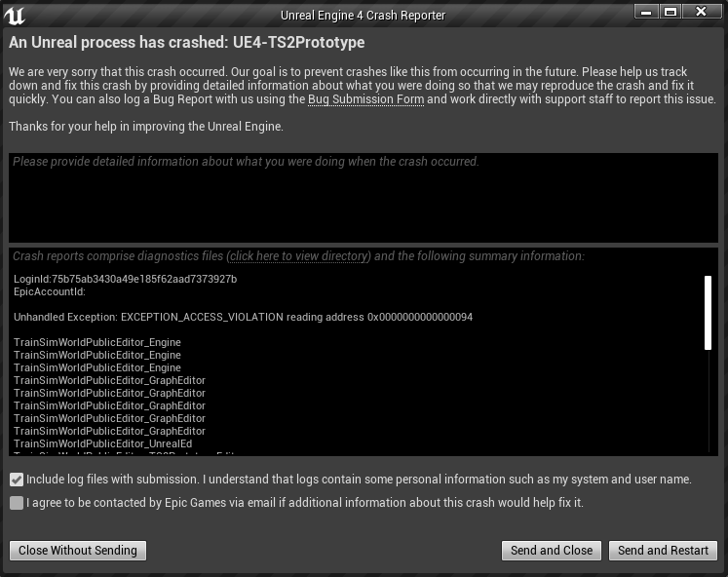Viewport: 728px width, 577px height.
Task: Click the scrollbar track below the thumb
Action: [x=709, y=402]
